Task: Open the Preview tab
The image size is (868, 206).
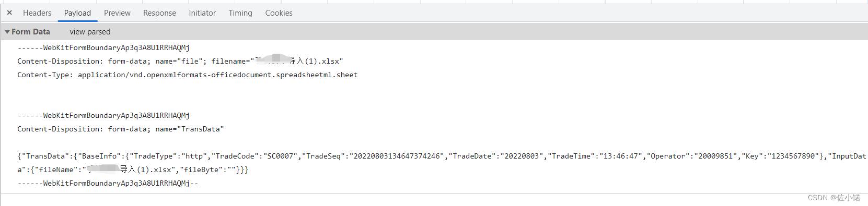Action: click(117, 13)
